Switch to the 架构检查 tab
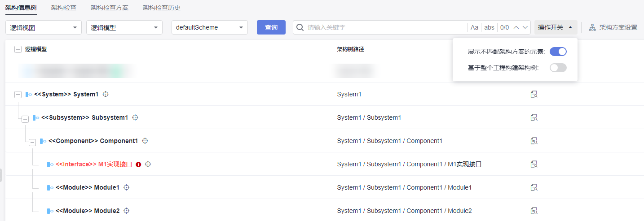 (64, 8)
